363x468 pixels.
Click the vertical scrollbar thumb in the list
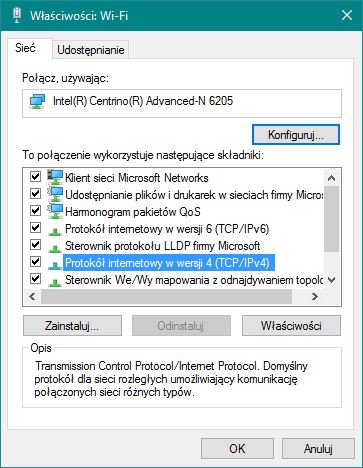tap(331, 219)
